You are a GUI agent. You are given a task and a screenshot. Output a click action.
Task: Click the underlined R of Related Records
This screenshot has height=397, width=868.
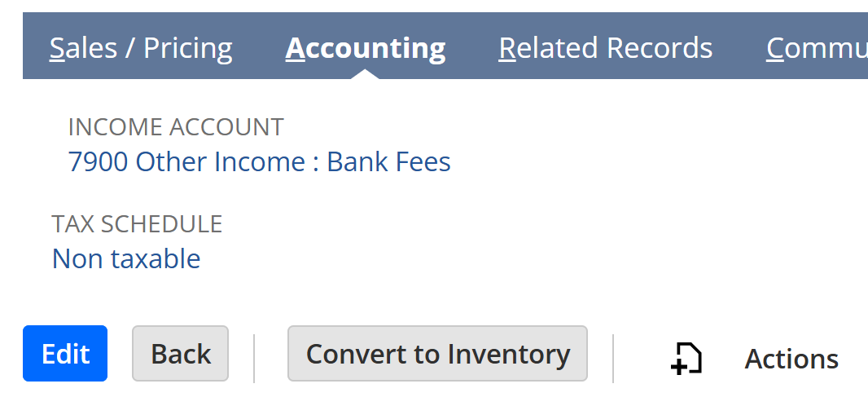(507, 49)
